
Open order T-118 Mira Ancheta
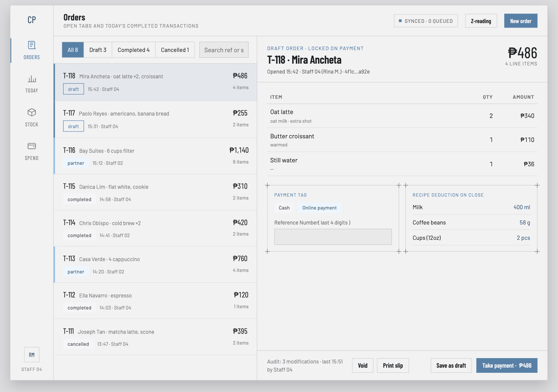click(x=156, y=82)
